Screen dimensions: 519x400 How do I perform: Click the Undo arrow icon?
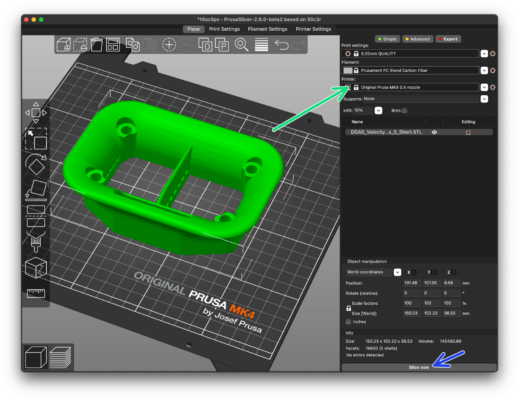coord(281,45)
